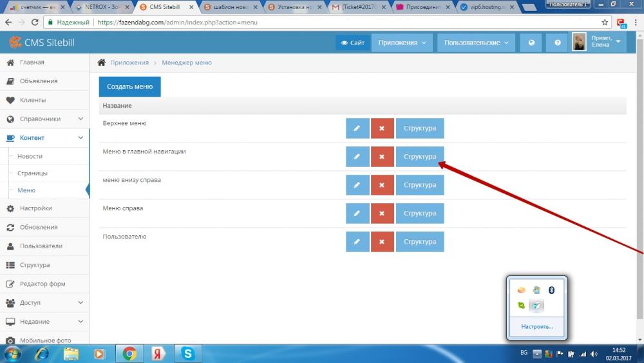
Task: Open Структура for Верхнее меню
Action: (420, 128)
